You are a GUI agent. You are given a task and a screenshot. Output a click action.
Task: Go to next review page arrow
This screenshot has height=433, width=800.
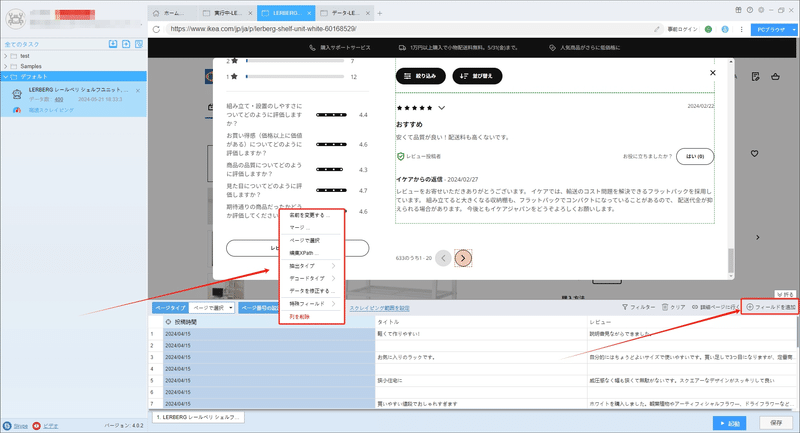[x=463, y=258]
